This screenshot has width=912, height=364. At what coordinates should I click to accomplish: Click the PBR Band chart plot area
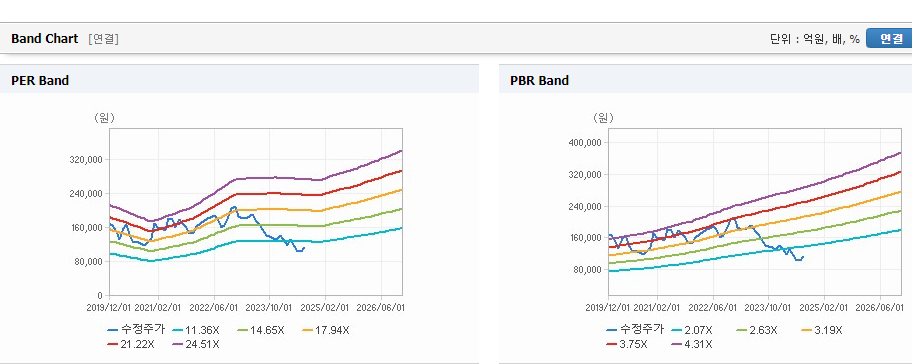point(755,212)
